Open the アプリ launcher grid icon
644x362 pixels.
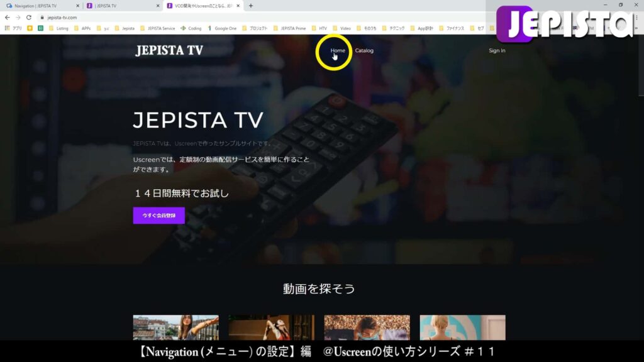6,28
